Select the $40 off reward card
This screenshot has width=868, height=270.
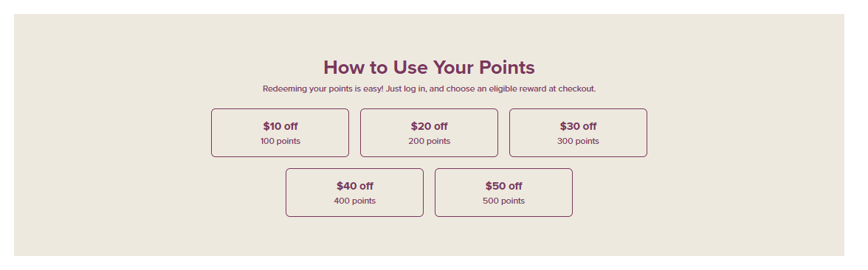pos(355,193)
